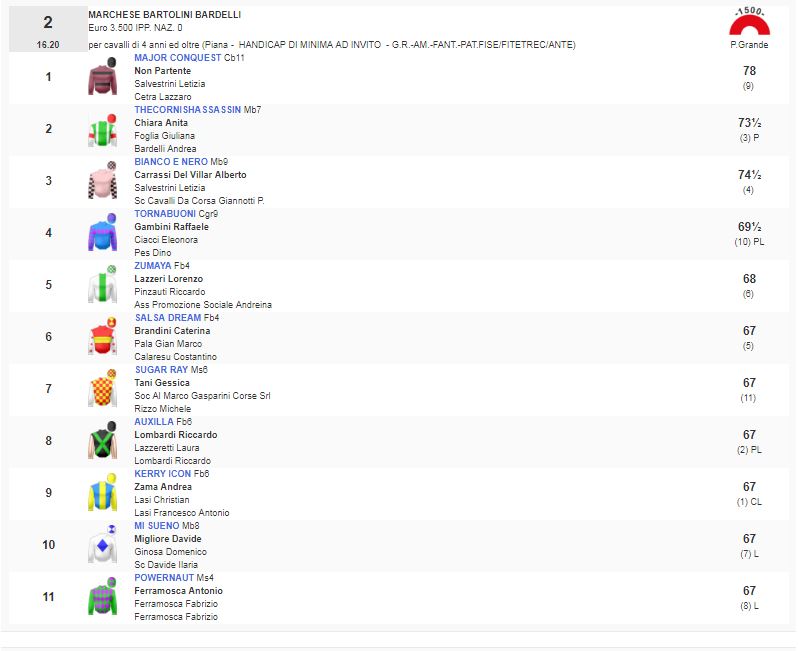Click the green-red silks icon for Thecornishassassin
Image resolution: width=799 pixels, height=651 pixels.
pyautogui.click(x=102, y=130)
